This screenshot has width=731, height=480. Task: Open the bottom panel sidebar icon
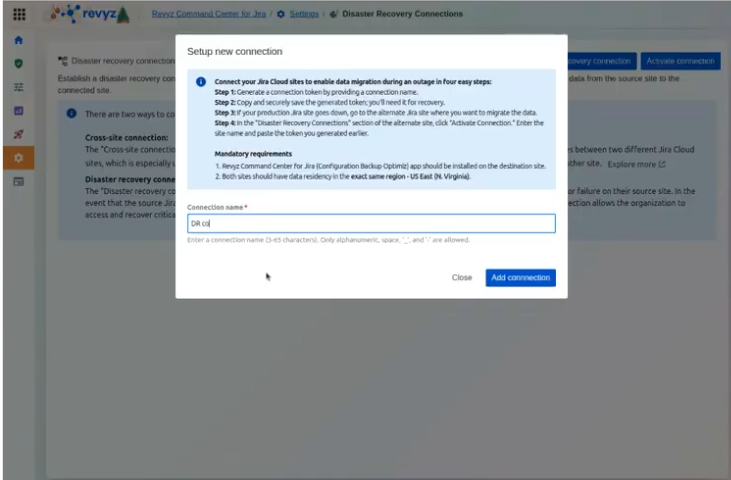click(19, 182)
